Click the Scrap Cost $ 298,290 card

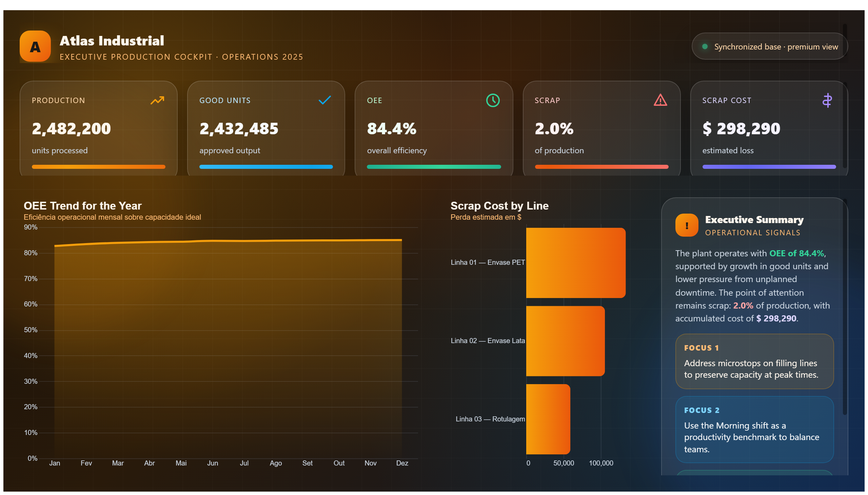[769, 128]
